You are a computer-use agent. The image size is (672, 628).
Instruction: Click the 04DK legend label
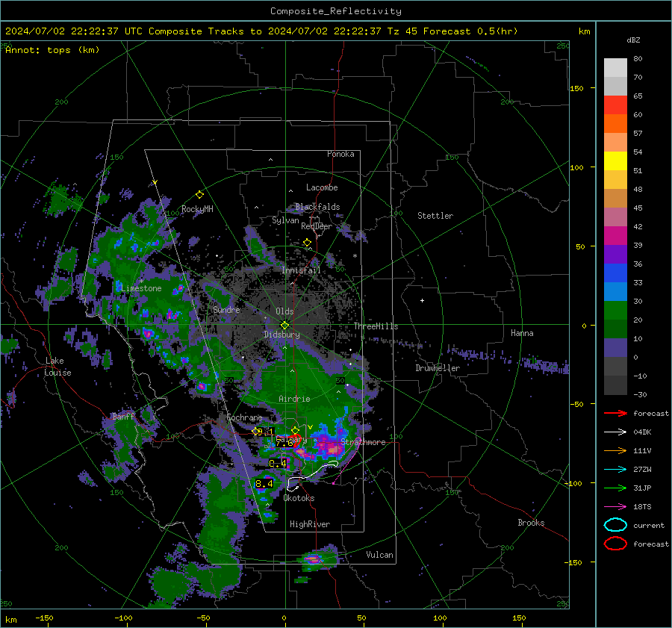(642, 432)
